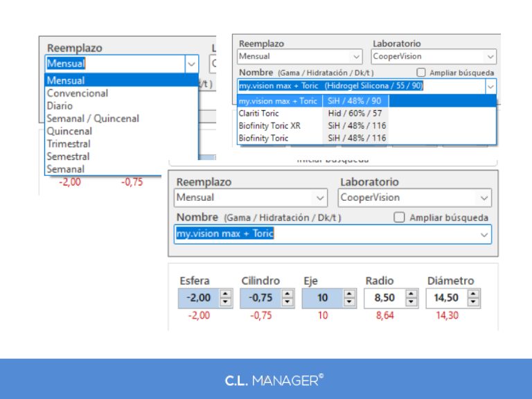Pick Trimestral in the replacement dropdown list
The width and height of the screenshot is (532, 399).
coord(69,143)
